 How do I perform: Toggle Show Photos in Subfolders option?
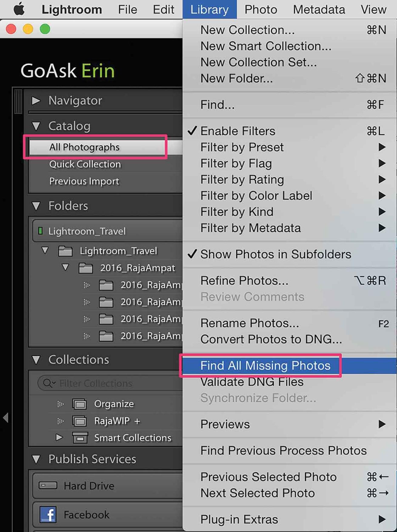[x=275, y=254]
